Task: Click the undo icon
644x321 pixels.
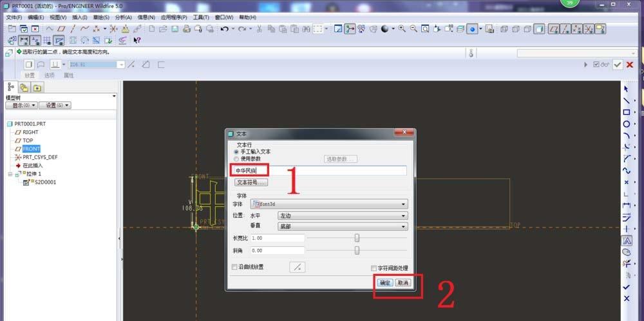Action: pos(224,29)
